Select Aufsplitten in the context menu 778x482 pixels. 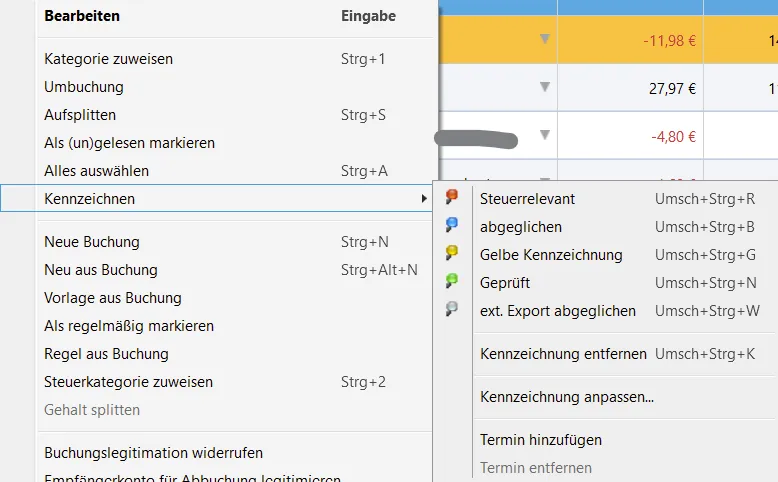[x=80, y=115]
